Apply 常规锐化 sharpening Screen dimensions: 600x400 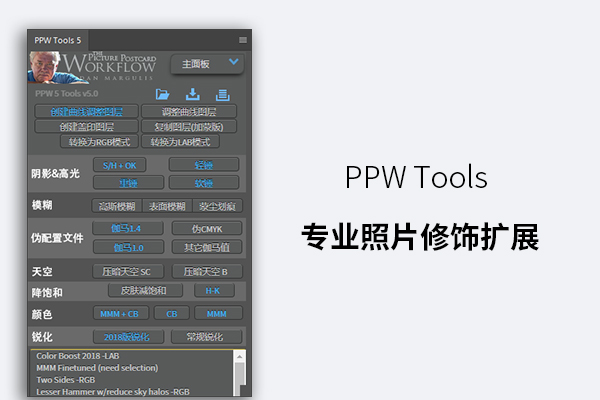207,337
